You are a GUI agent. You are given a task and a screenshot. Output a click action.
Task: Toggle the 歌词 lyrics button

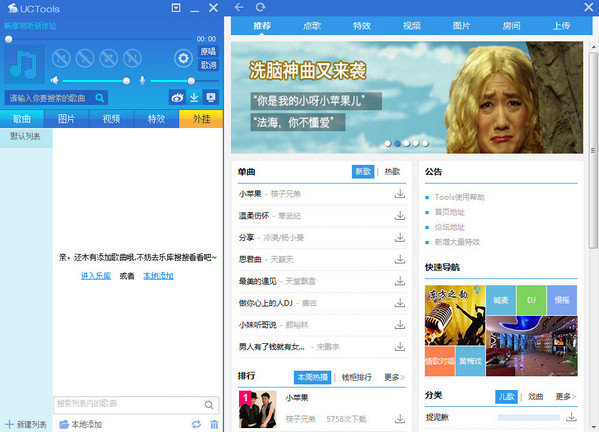[x=208, y=65]
